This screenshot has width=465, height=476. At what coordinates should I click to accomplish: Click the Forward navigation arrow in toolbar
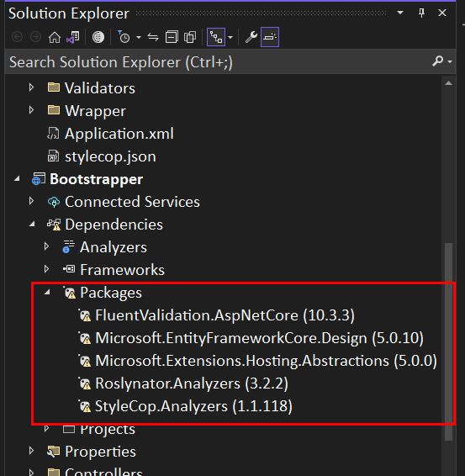tap(36, 37)
